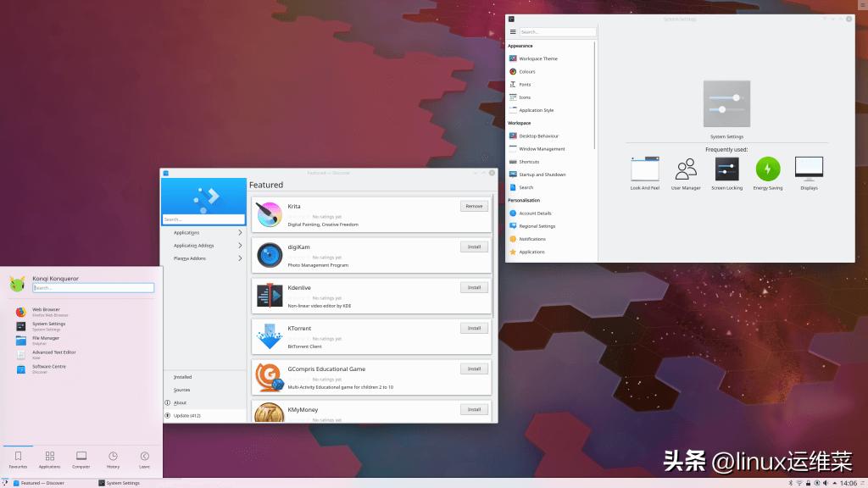Image resolution: width=868 pixels, height=488 pixels.
Task: Click the Konqi Konqueror user avatar
Action: (17, 283)
